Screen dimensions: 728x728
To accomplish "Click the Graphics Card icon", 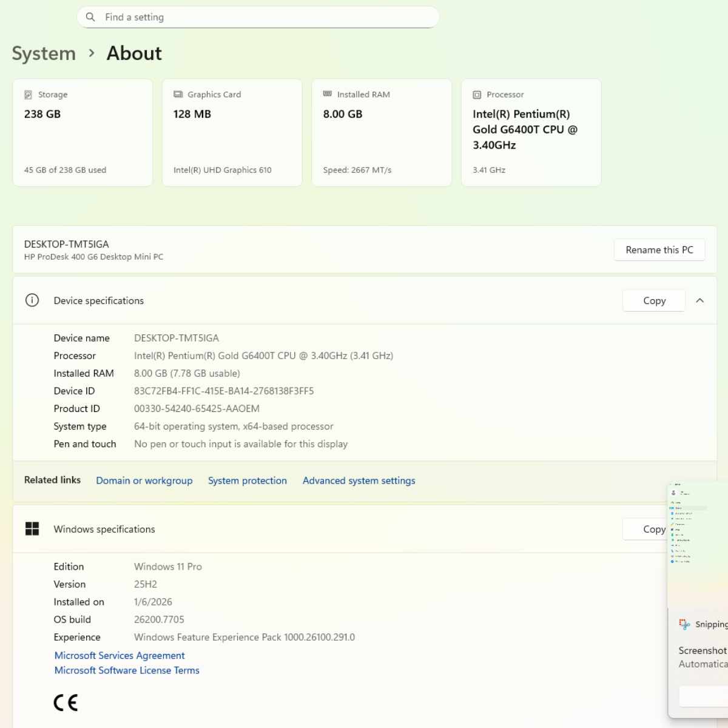I will (x=178, y=94).
